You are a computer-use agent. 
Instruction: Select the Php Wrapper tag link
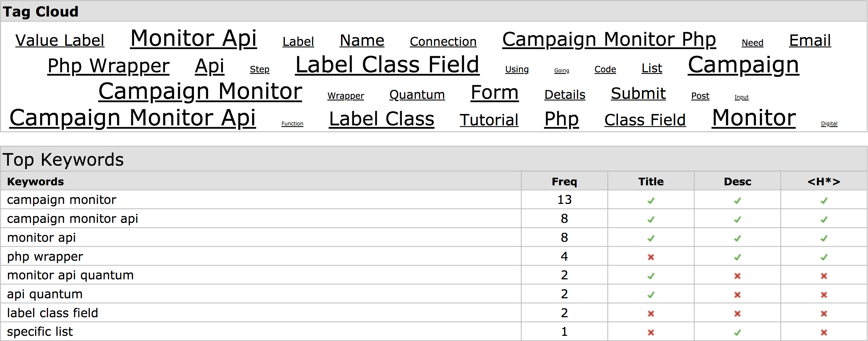pos(108,66)
